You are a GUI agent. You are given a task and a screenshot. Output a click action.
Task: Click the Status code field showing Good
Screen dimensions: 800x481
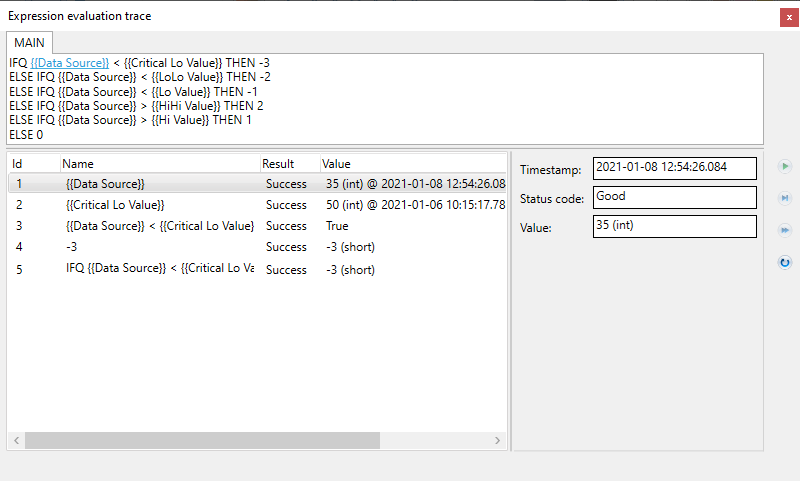(x=674, y=197)
